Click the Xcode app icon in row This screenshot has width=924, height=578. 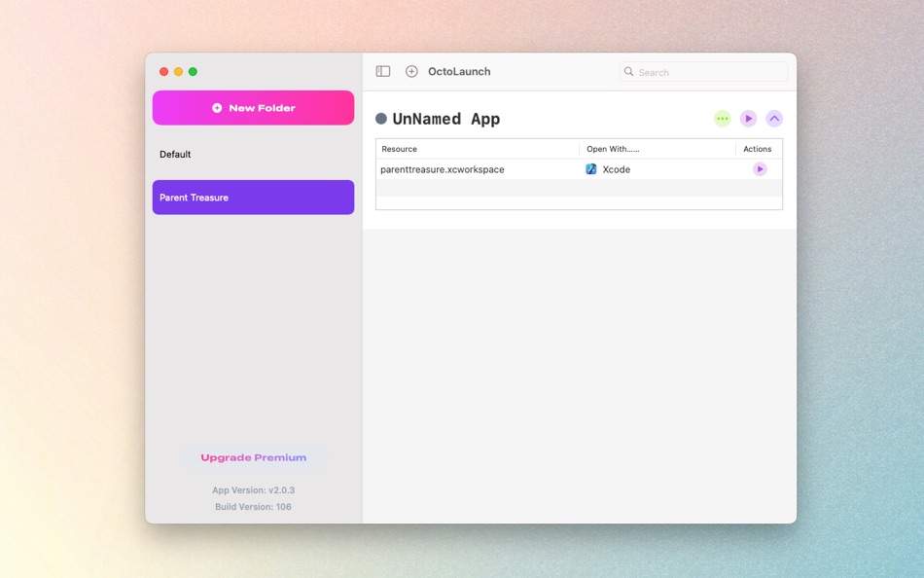point(591,169)
